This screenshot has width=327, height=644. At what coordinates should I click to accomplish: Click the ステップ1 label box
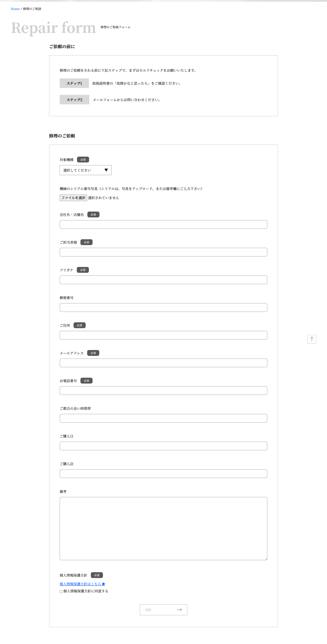(x=74, y=83)
